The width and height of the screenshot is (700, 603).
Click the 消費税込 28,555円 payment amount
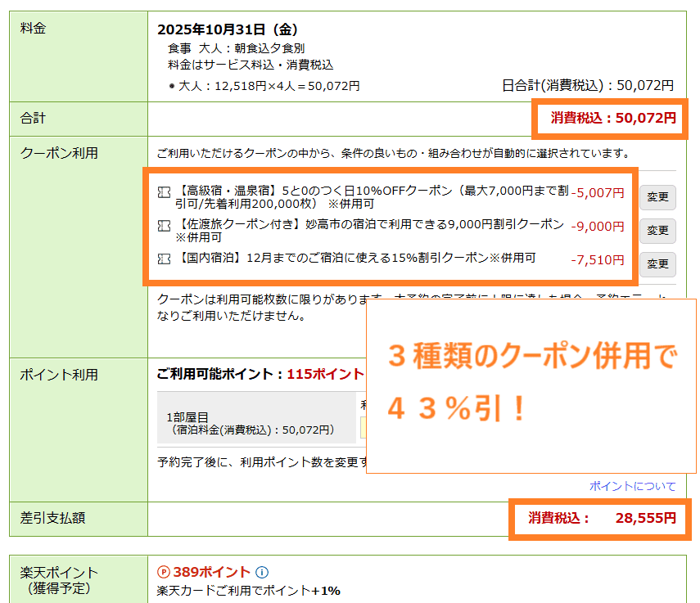coord(602,518)
